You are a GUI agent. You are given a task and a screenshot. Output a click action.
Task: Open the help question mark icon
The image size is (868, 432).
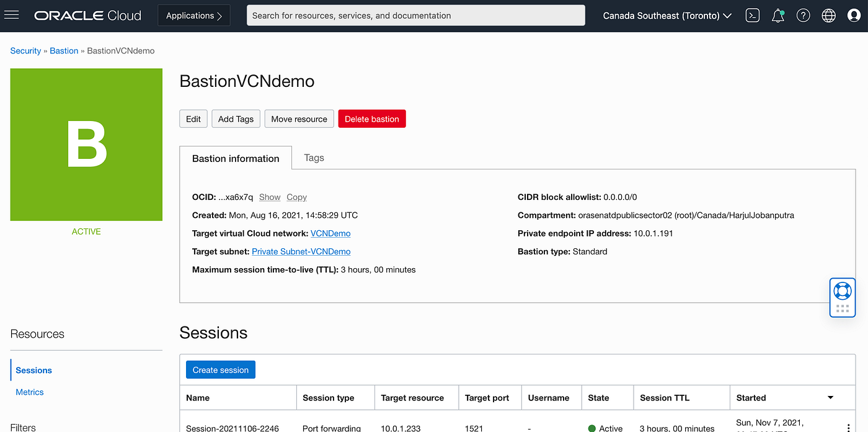[803, 15]
